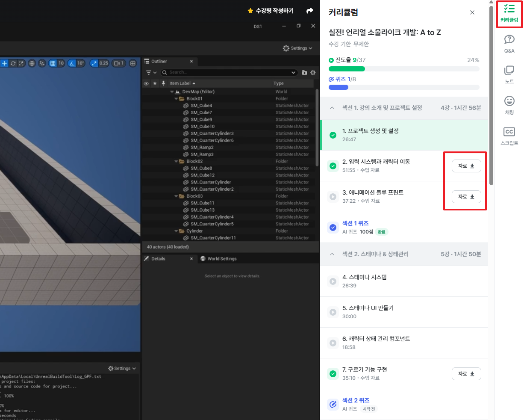Open output log Settings dropdown
This screenshot has height=420, width=524.
pos(122,368)
